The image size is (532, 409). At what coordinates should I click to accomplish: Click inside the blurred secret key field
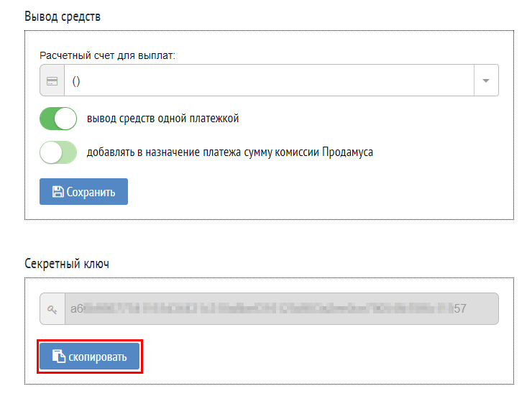pos(280,309)
